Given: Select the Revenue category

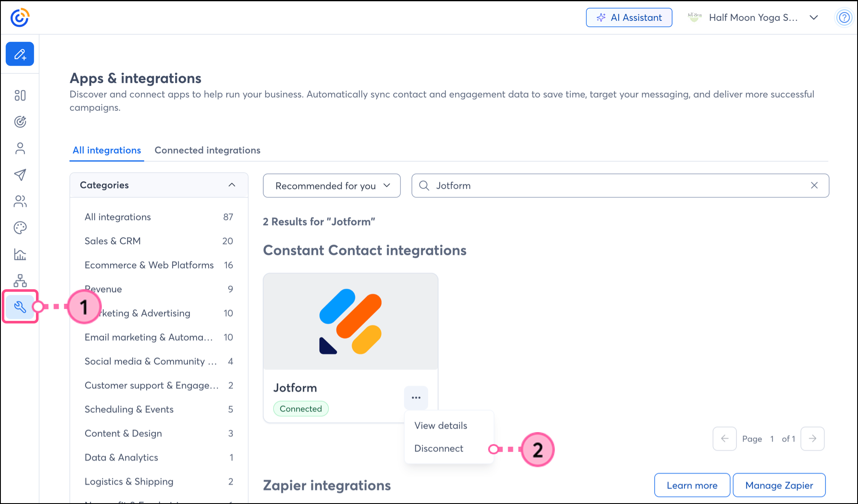Looking at the screenshot, I should pyautogui.click(x=159, y=289).
